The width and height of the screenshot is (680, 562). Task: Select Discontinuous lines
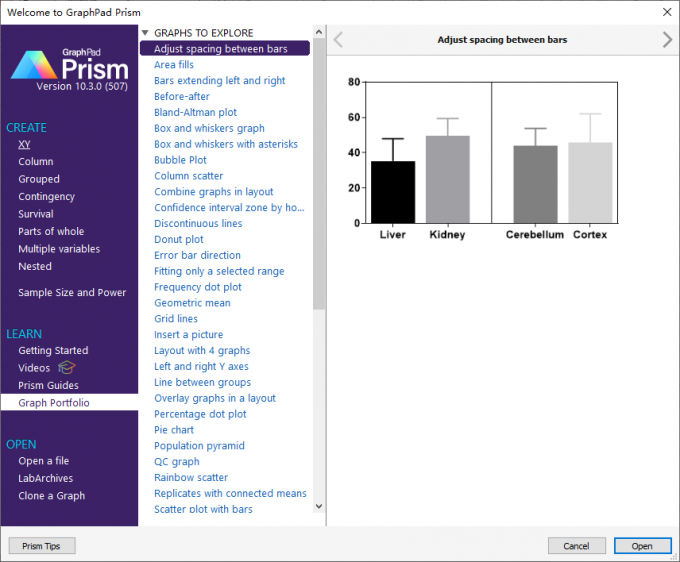tap(198, 223)
